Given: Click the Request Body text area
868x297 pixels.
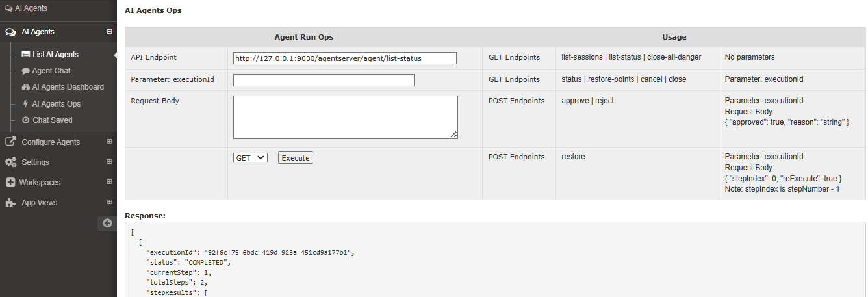Looking at the screenshot, I should tap(346, 117).
